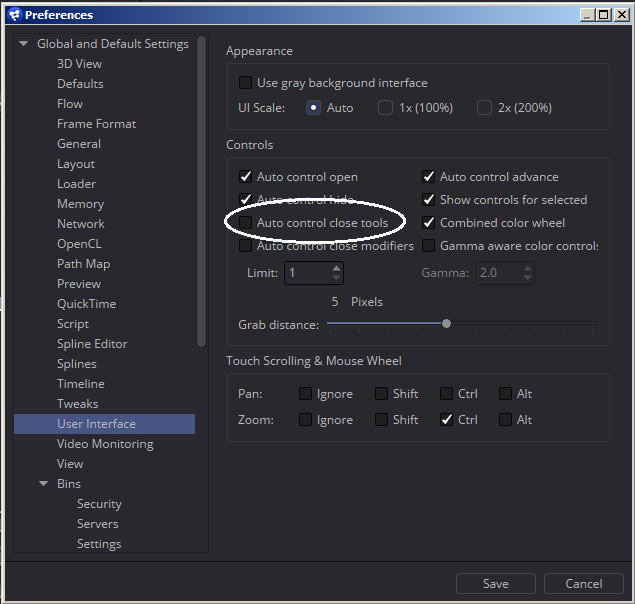Toggle Auto control open checkbox
This screenshot has width=635, height=604.
pos(245,177)
